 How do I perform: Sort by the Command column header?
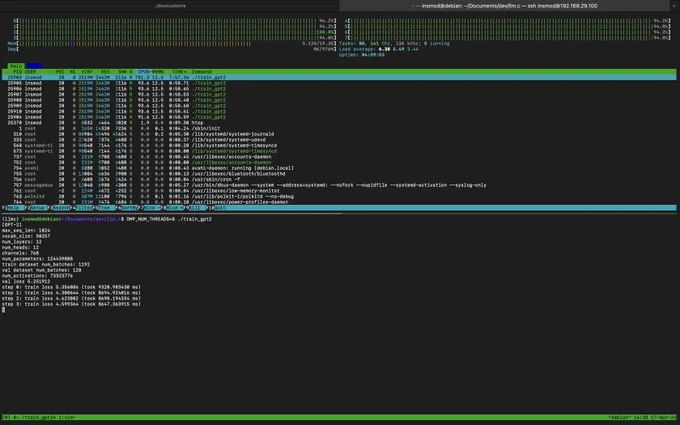[x=202, y=72]
